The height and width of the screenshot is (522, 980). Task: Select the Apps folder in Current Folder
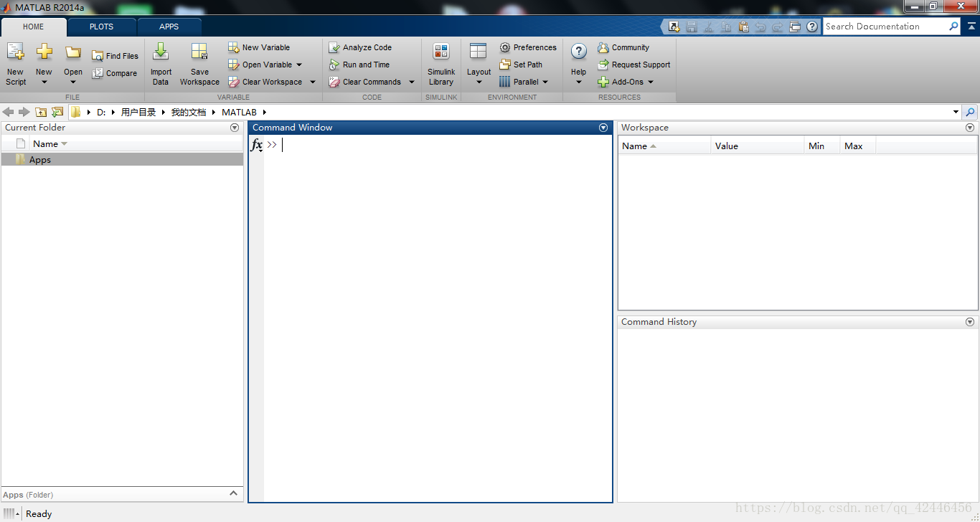(x=40, y=160)
